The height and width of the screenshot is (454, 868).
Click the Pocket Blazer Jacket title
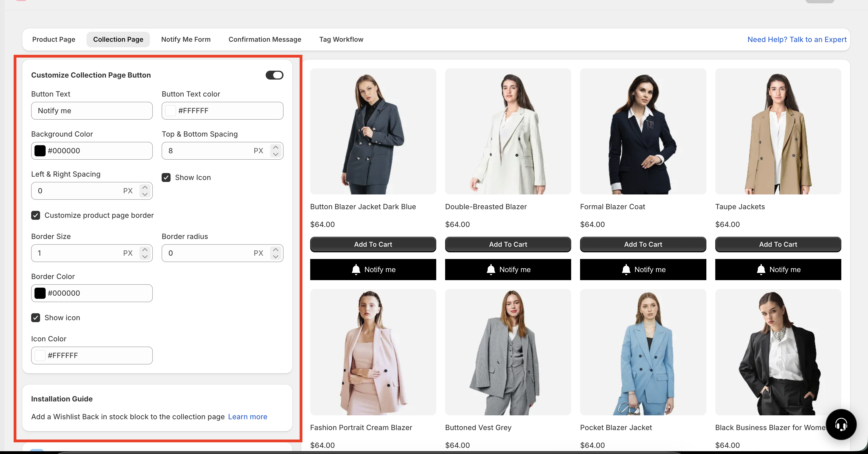click(616, 427)
